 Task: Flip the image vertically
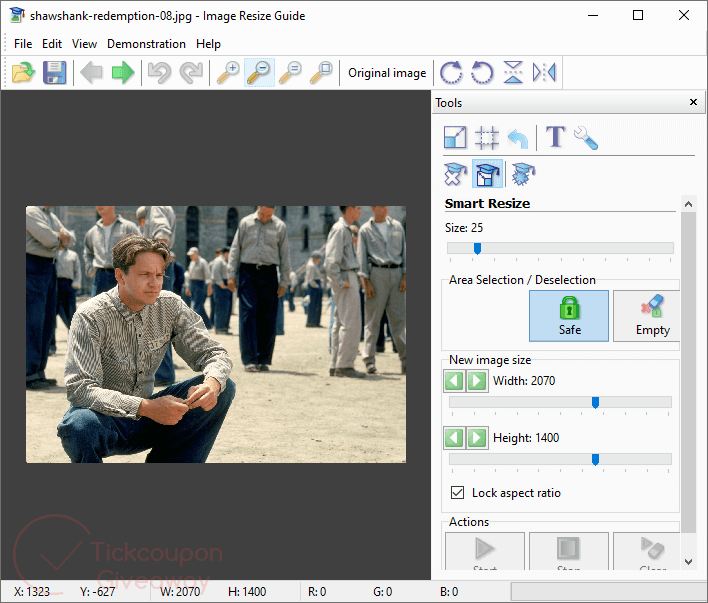pyautogui.click(x=513, y=72)
